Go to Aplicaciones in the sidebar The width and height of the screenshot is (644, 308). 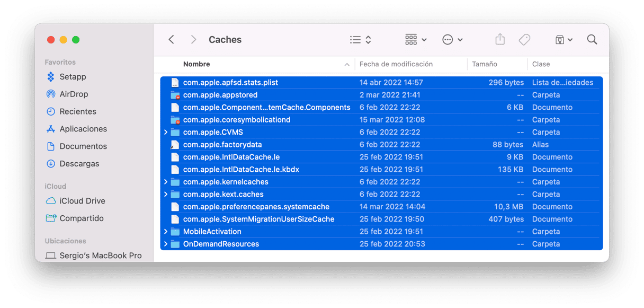[x=83, y=129]
